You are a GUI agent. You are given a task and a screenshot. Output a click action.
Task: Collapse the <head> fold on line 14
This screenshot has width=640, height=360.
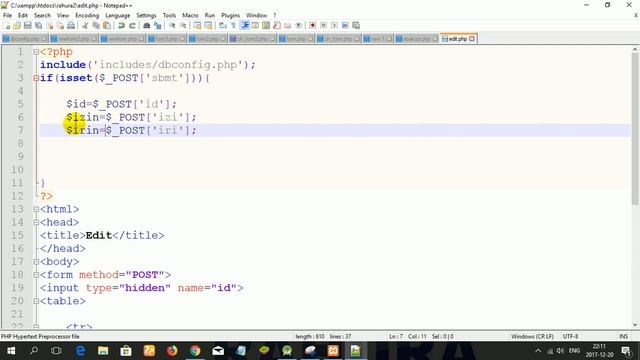(x=36, y=222)
